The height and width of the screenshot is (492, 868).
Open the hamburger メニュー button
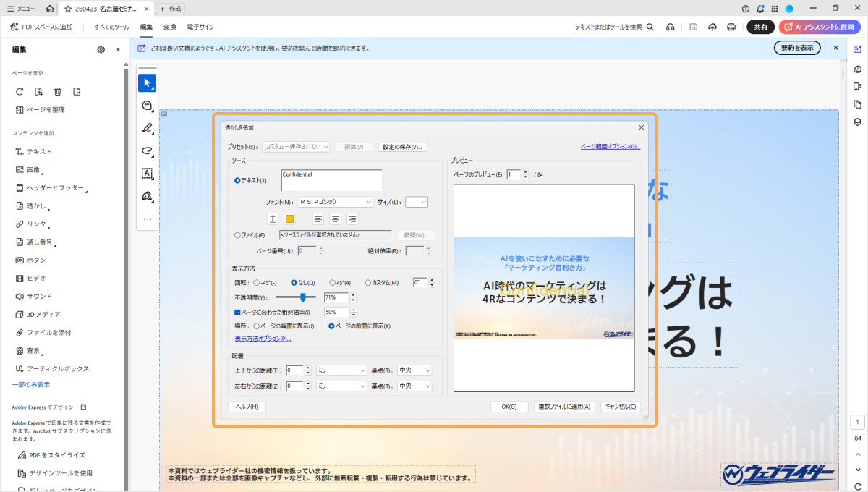pos(20,9)
